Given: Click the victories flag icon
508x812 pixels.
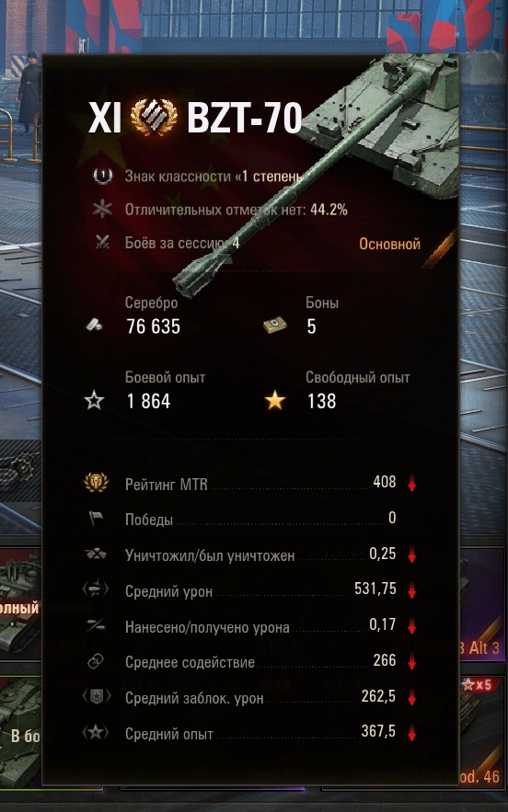Looking at the screenshot, I should [x=96, y=519].
